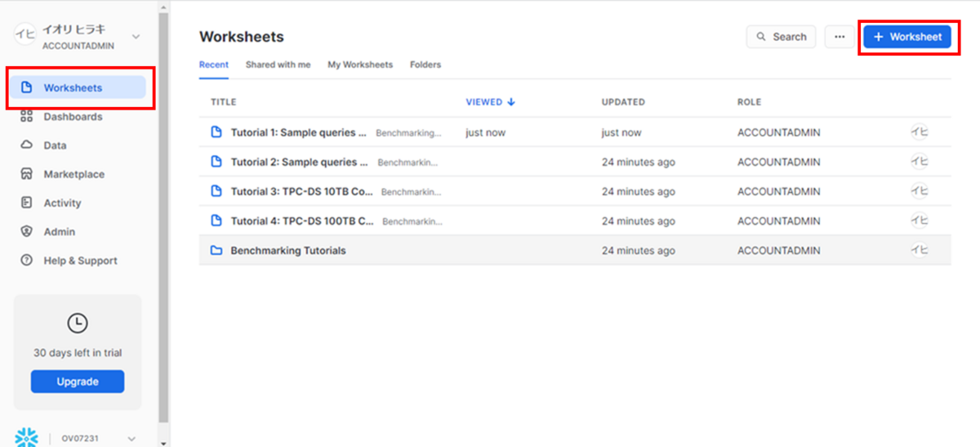Open Tutorial 1: Sample queries worksheet

(x=299, y=132)
